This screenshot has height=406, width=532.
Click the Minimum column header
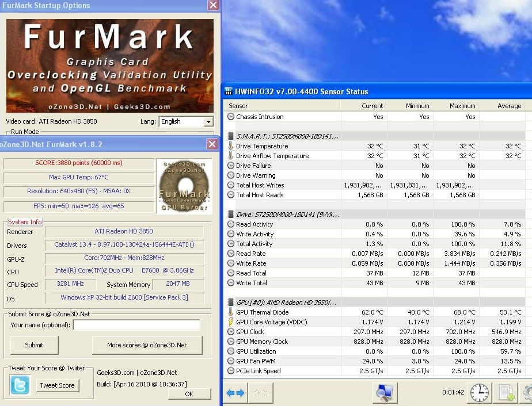[409, 106]
